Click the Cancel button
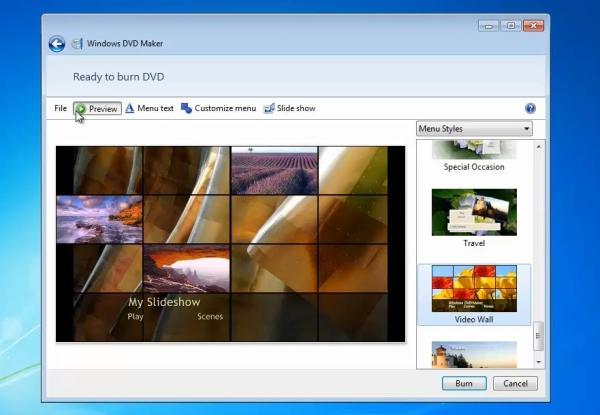 pos(515,383)
